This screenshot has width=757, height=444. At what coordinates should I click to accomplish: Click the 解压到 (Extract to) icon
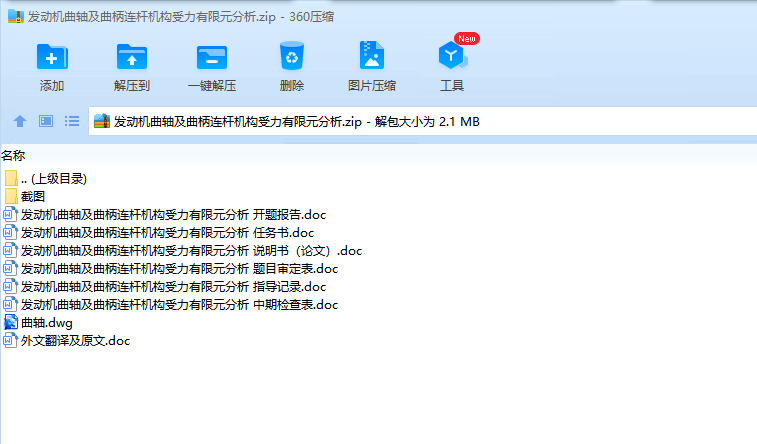tap(132, 56)
